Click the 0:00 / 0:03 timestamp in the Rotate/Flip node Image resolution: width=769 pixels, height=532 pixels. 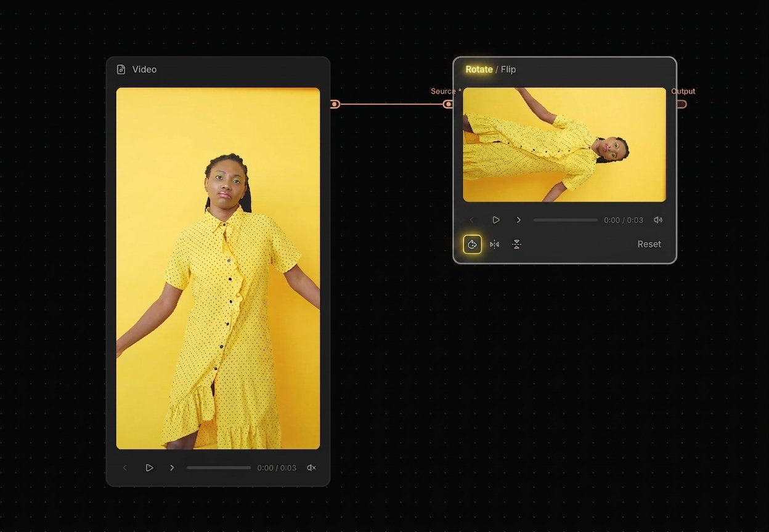pos(624,220)
